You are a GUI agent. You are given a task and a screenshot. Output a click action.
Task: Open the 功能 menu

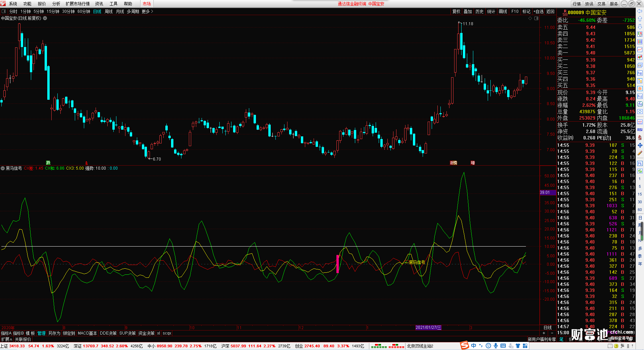coord(28,4)
